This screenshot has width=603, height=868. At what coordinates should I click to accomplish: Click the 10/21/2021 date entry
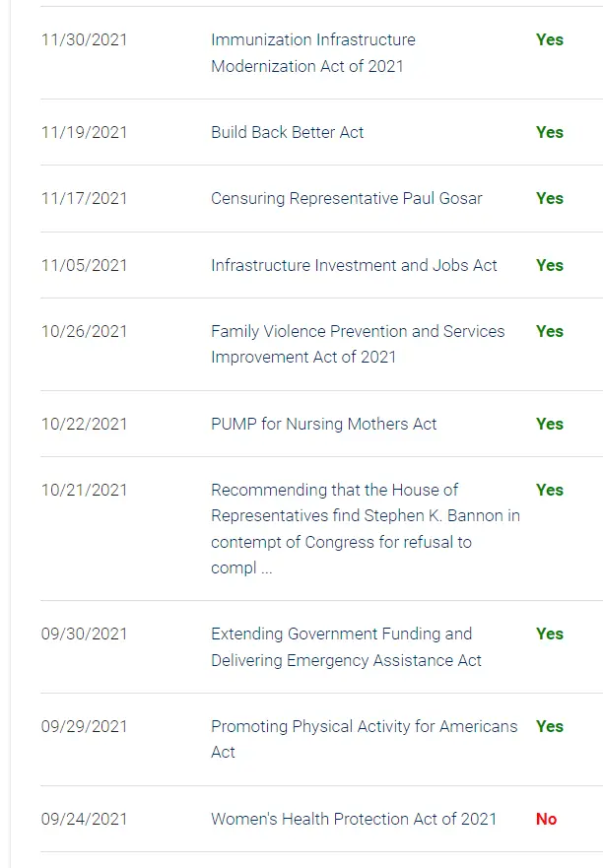point(85,490)
